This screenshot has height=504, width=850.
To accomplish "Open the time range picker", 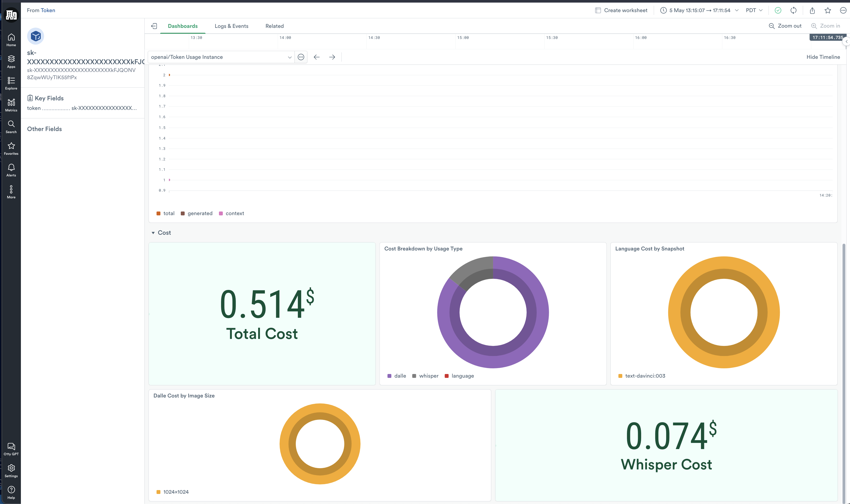I will 699,11.
